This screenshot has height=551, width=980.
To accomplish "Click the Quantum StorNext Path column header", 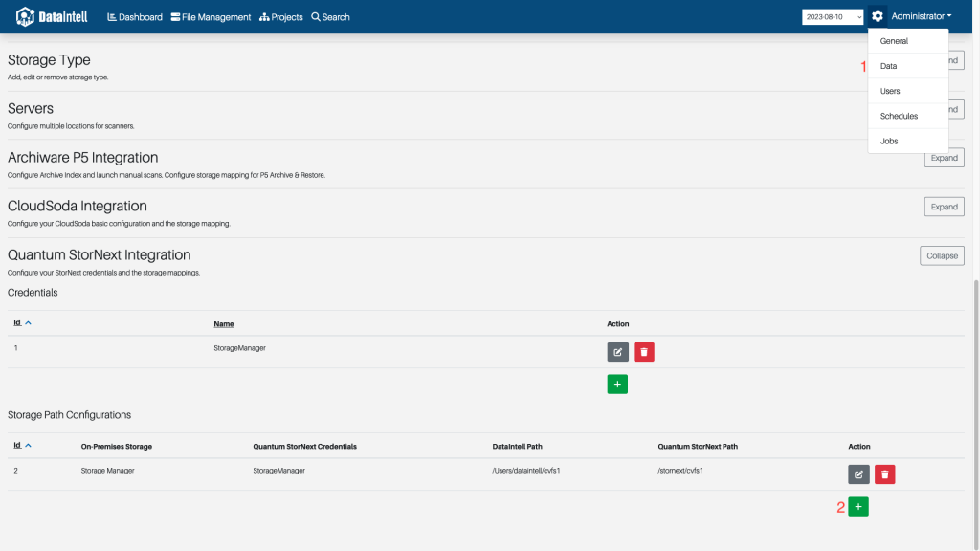I will click(698, 447).
